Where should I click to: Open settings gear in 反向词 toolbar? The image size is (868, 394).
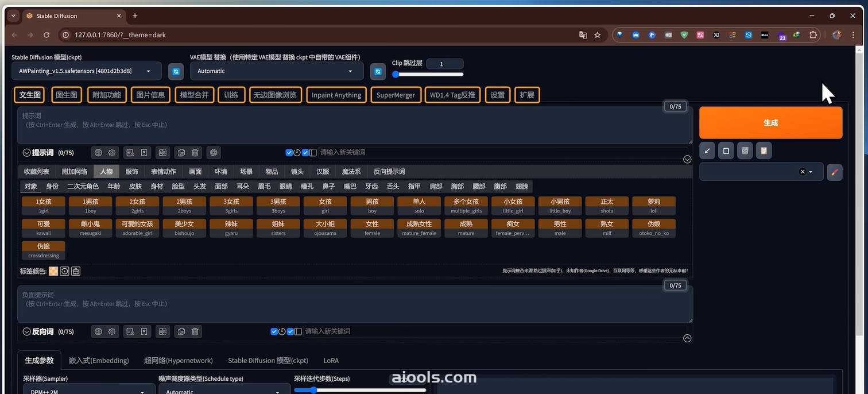click(112, 331)
